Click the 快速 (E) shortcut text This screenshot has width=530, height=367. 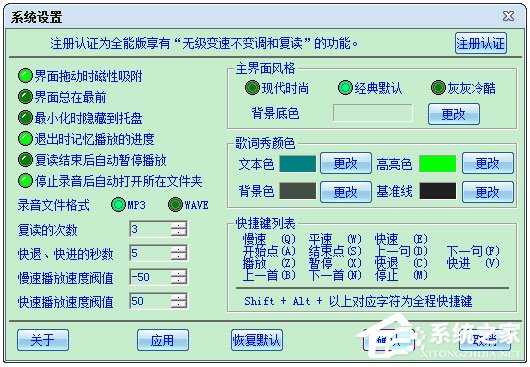coord(401,239)
